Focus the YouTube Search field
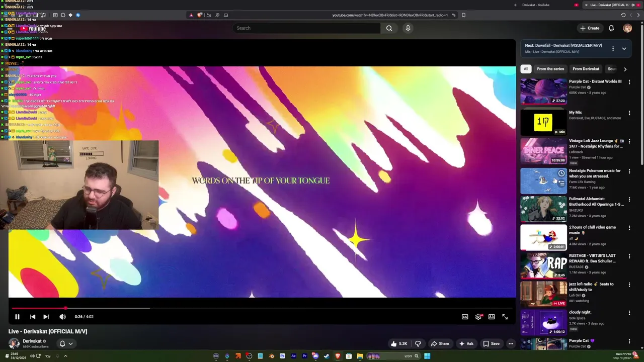This screenshot has height=362, width=644. pyautogui.click(x=306, y=28)
